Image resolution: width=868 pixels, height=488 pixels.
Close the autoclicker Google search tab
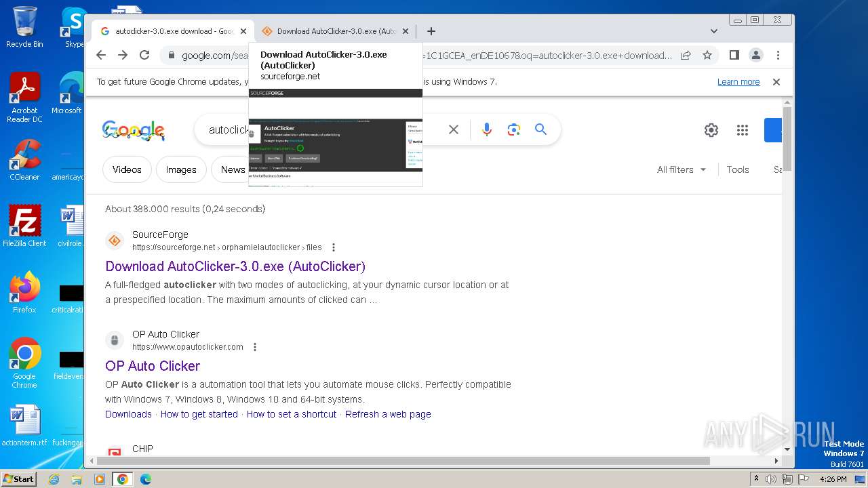pos(243,31)
